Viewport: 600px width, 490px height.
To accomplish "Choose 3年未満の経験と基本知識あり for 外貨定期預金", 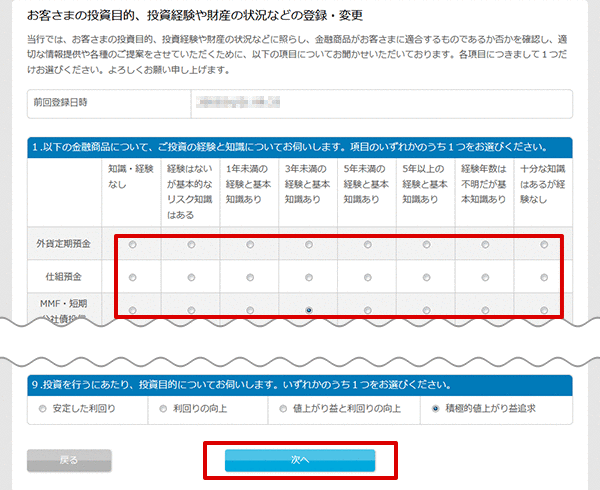I will point(308,244).
